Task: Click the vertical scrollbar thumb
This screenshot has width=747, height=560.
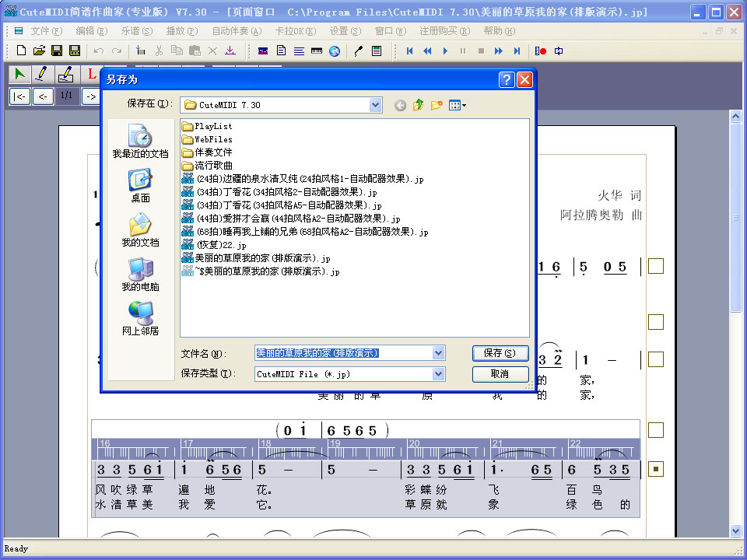Action: tap(735, 217)
